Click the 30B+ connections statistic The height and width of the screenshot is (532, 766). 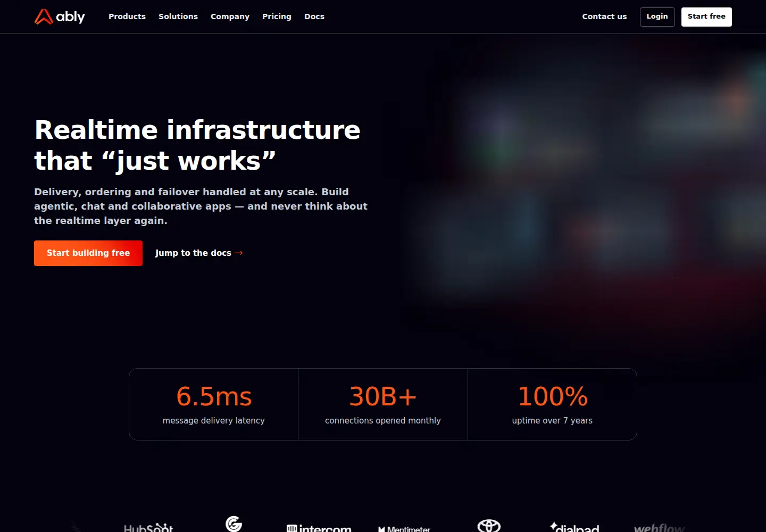tap(383, 396)
